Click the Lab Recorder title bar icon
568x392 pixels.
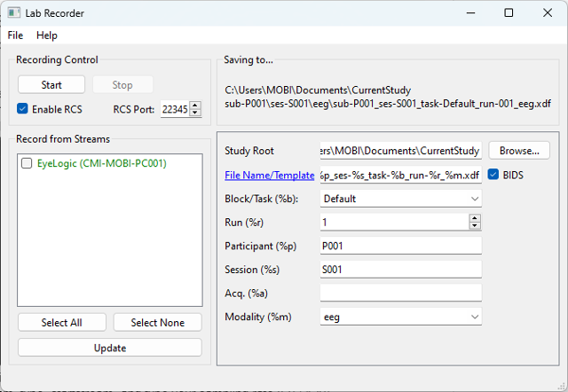point(14,12)
